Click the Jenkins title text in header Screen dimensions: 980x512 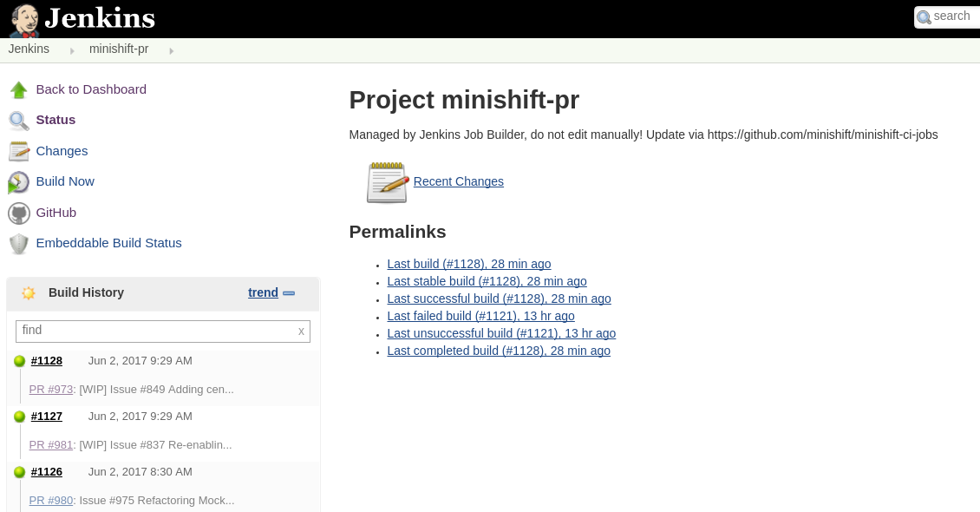click(x=100, y=18)
